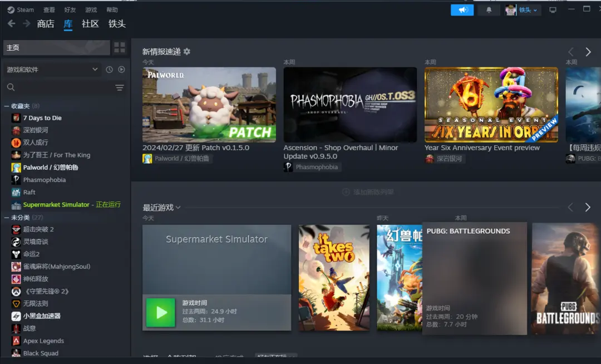Select 无限法则 in the list
The width and height of the screenshot is (601, 364).
(36, 303)
